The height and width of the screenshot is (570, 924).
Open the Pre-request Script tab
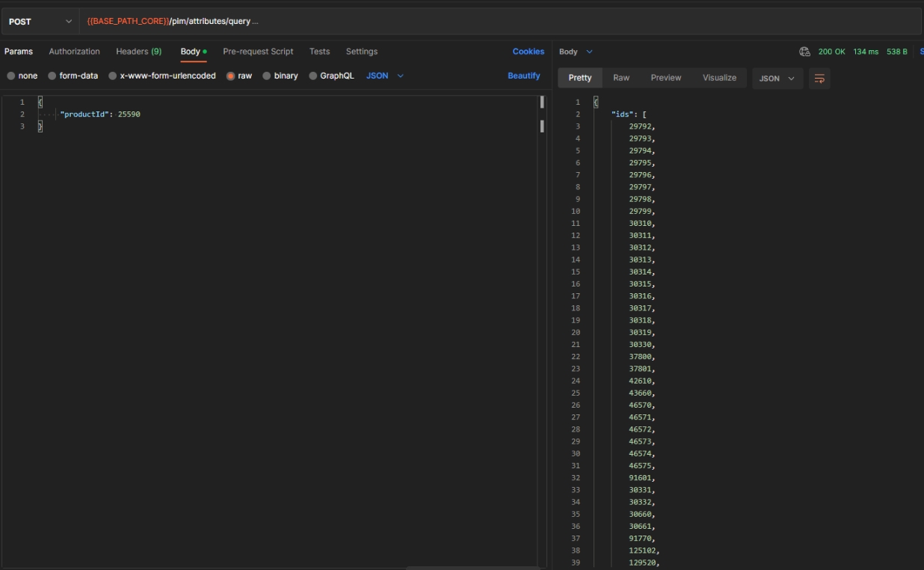(258, 52)
